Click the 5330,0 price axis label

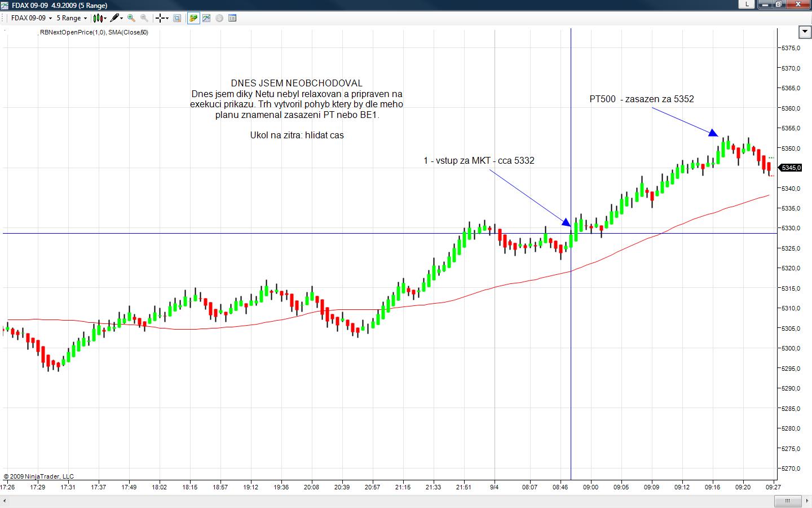pos(791,229)
